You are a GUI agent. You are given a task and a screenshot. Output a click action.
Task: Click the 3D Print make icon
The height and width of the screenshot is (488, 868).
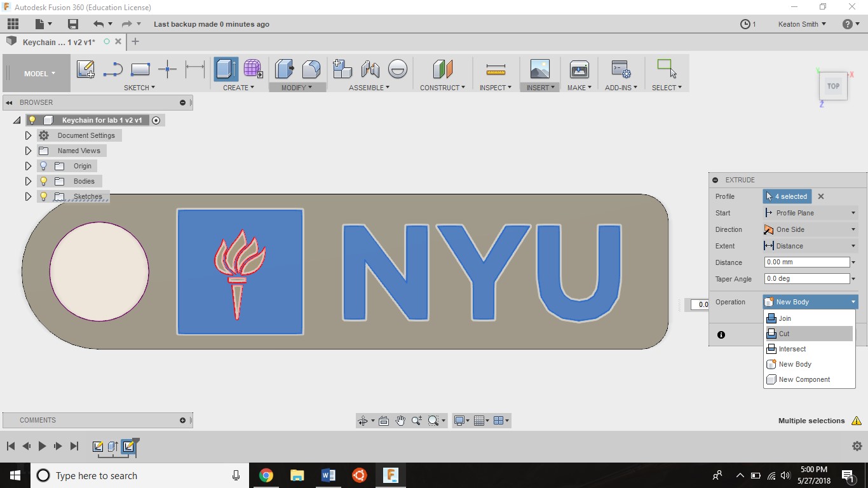580,69
